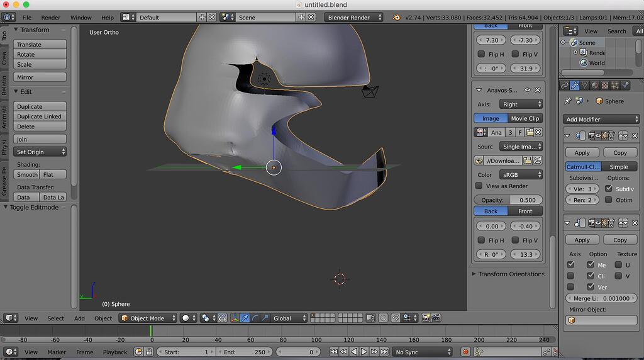Open the Constraints chain-link properties tab

tap(565, 86)
